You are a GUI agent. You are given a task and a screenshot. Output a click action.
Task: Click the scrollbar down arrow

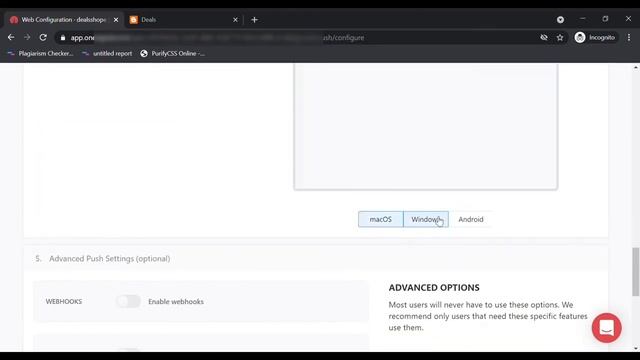(636, 348)
